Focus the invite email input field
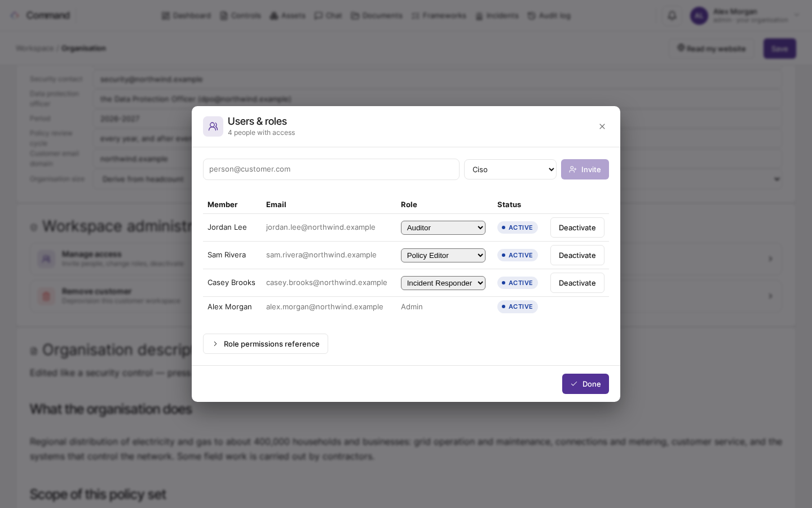Screen dimensions: 812x508 click(331, 169)
